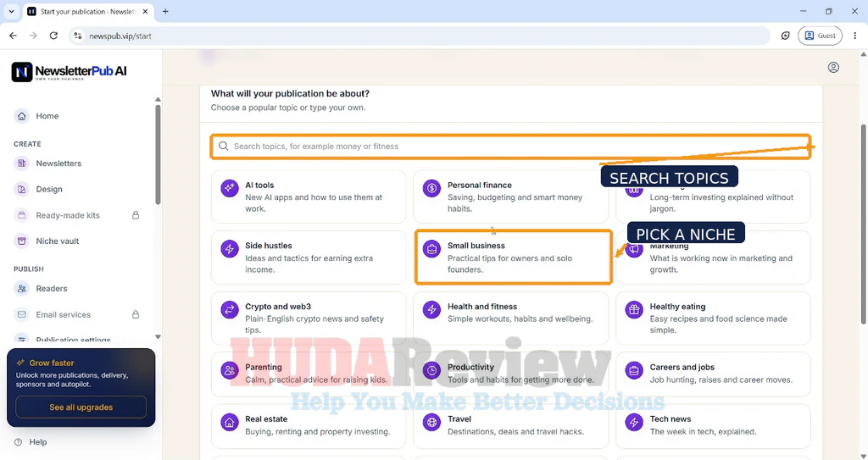Open Email services in the sidebar
Viewport: 868px width, 460px height.
tap(63, 314)
